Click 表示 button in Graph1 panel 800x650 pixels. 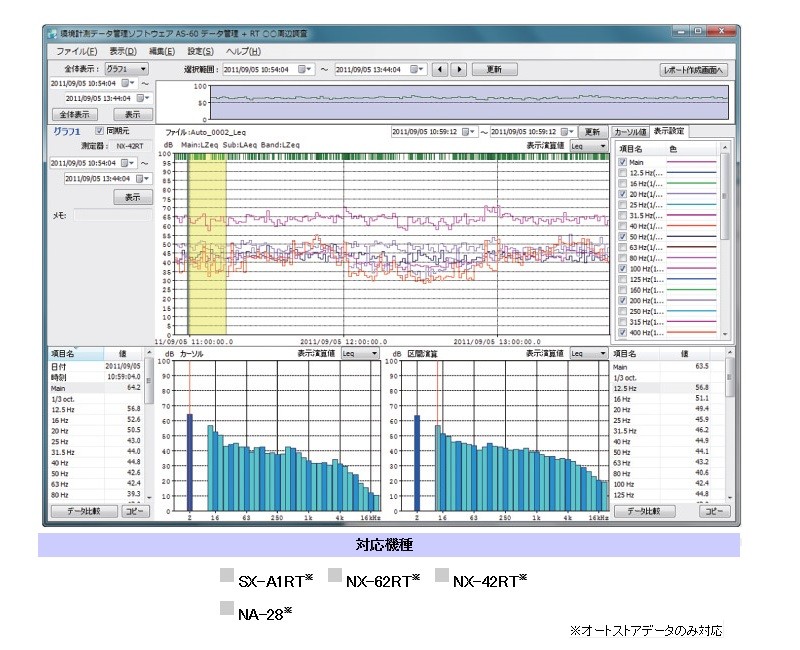point(133,197)
